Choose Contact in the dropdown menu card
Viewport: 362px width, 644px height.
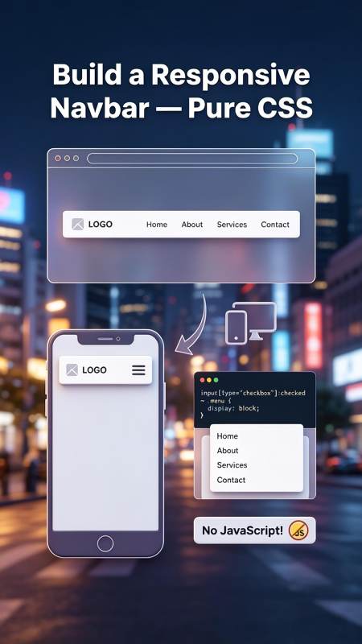tap(231, 480)
